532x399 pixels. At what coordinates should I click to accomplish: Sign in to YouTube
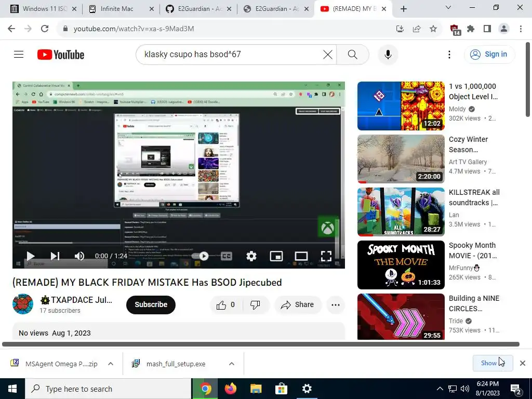[489, 54]
